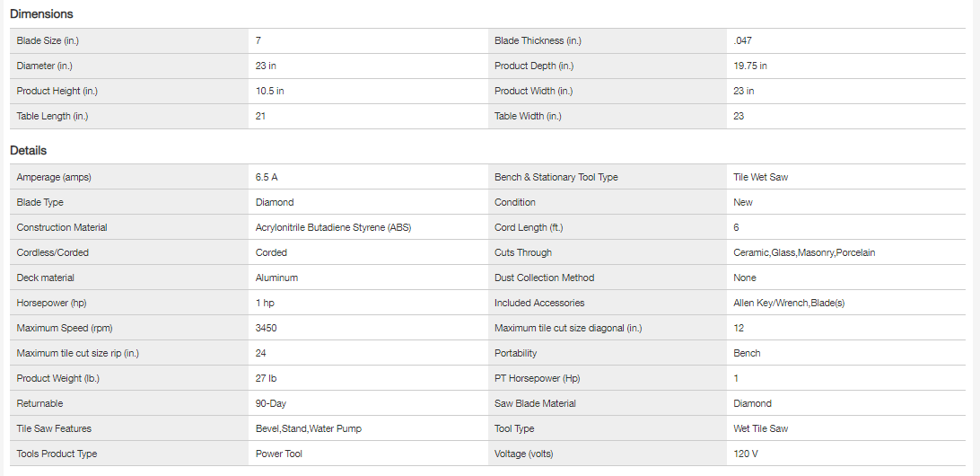Click the Dimensions section heading
Viewport: 980px width, 476px height.
[41, 14]
